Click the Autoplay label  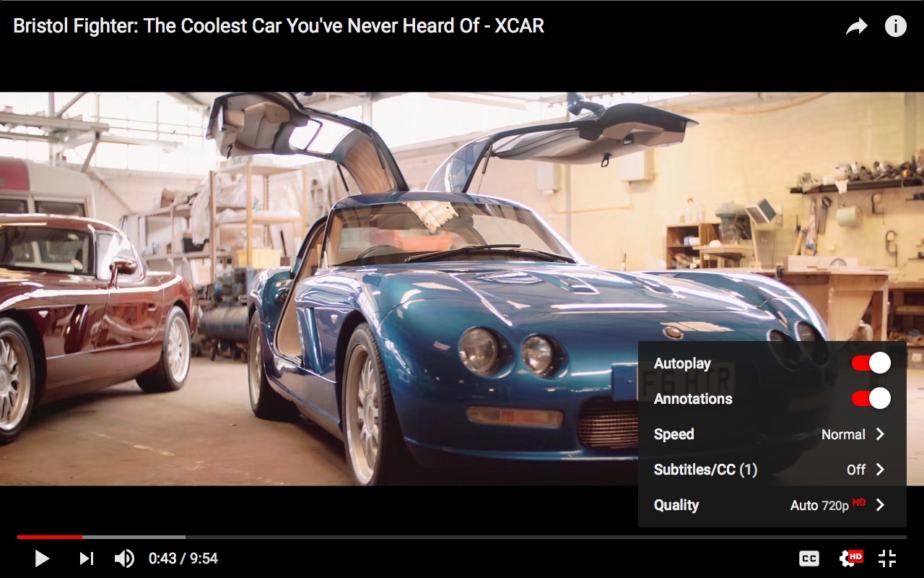(682, 363)
